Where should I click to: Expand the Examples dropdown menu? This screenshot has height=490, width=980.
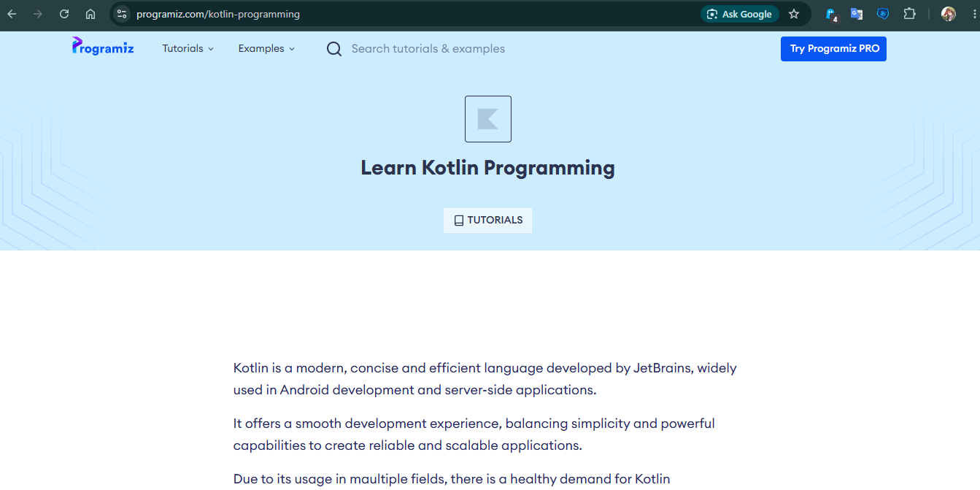[266, 49]
